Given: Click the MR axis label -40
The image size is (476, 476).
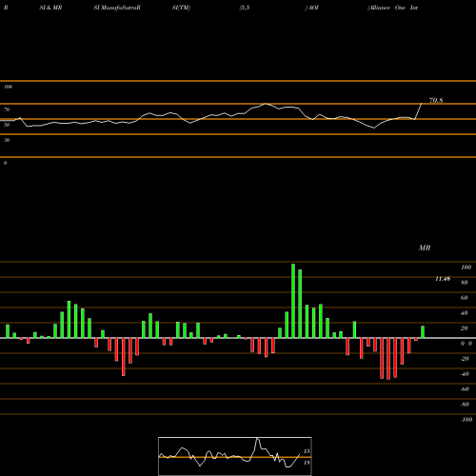Looking at the screenshot, I should point(465,374).
